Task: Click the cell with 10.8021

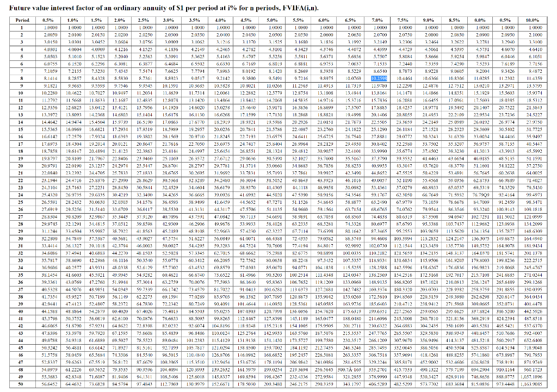Action: point(247,85)
